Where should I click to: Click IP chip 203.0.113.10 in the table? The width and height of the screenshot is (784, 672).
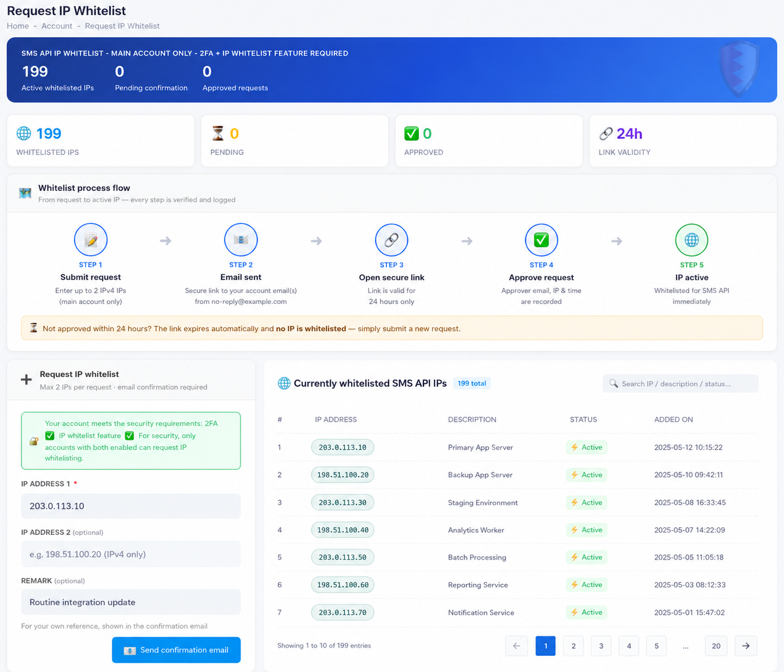343,447
